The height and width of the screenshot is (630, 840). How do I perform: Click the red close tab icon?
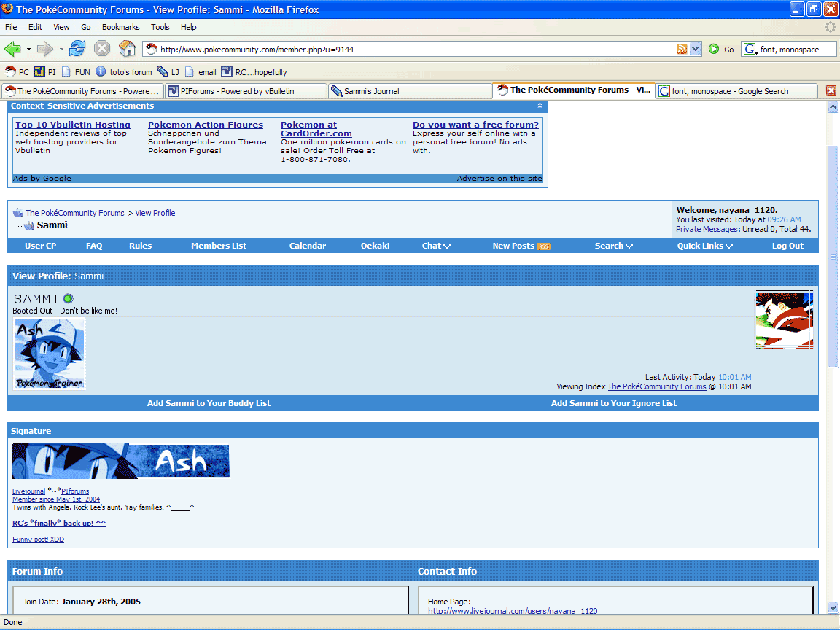point(831,90)
